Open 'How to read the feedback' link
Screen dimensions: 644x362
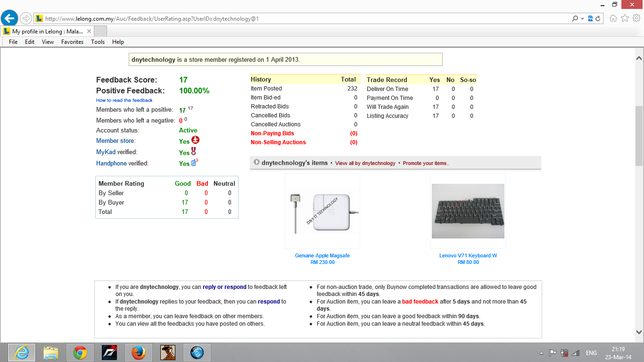(x=124, y=100)
